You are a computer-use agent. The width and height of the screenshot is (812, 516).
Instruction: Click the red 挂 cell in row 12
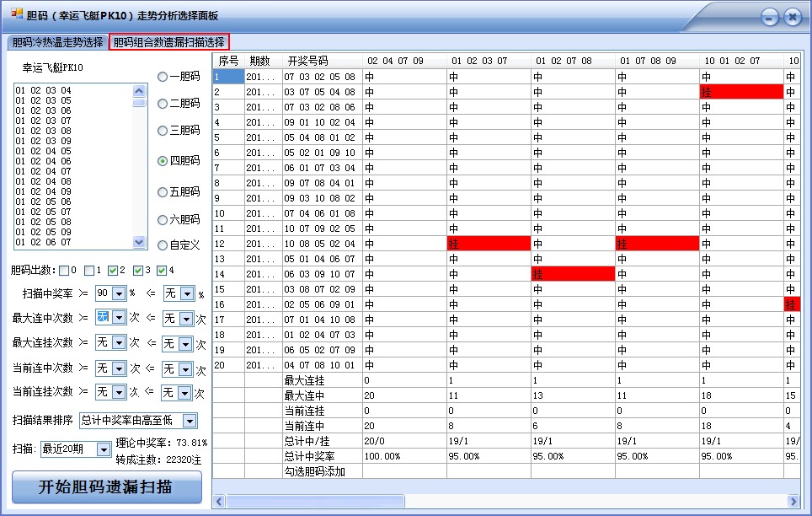point(489,243)
